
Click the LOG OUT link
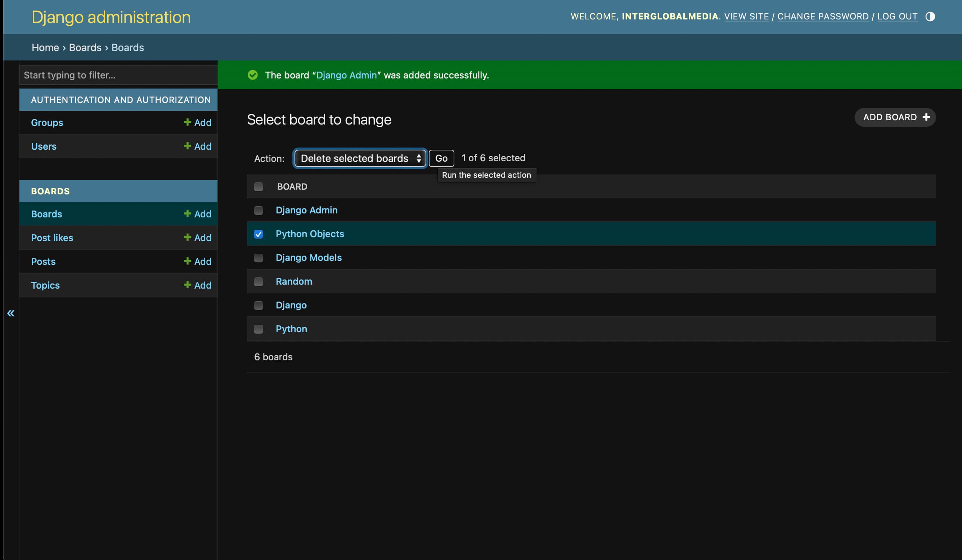tap(897, 17)
